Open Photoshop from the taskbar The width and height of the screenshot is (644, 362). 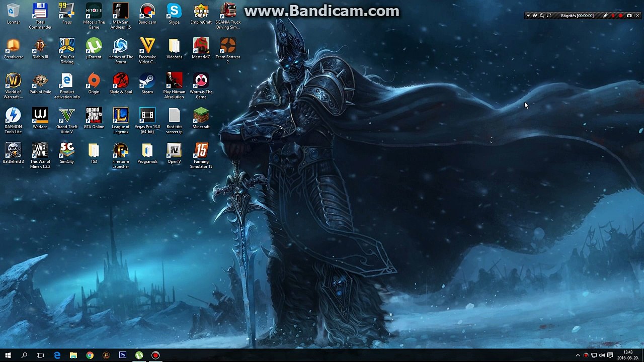click(123, 355)
